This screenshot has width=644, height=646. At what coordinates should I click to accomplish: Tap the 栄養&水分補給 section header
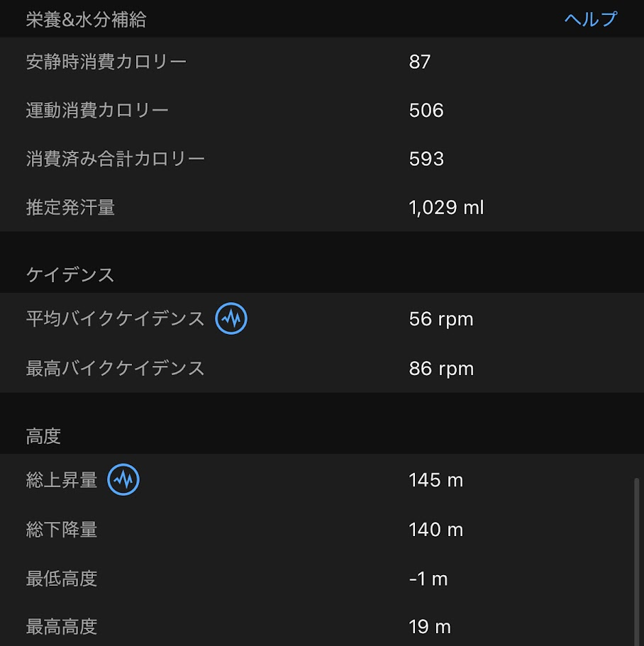coord(86,19)
